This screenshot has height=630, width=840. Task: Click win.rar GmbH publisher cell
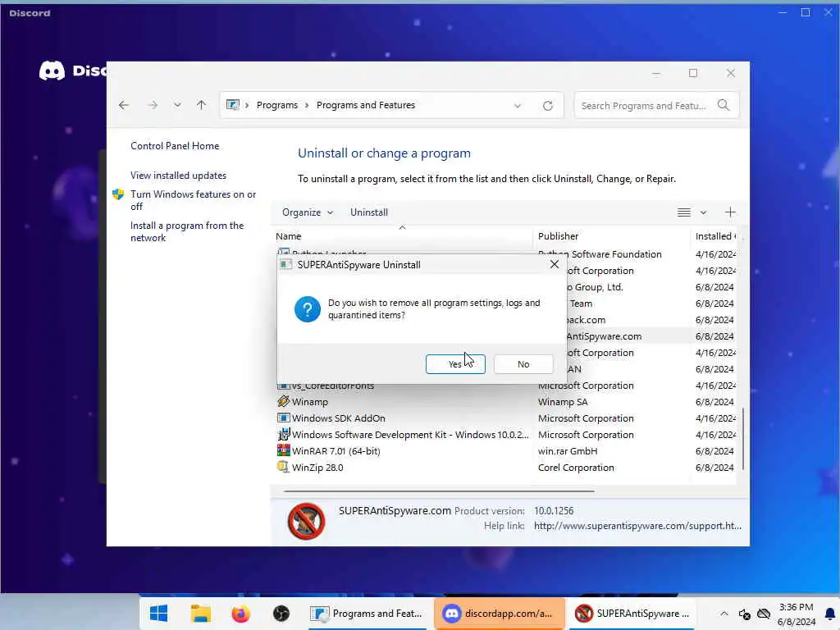pyautogui.click(x=568, y=451)
